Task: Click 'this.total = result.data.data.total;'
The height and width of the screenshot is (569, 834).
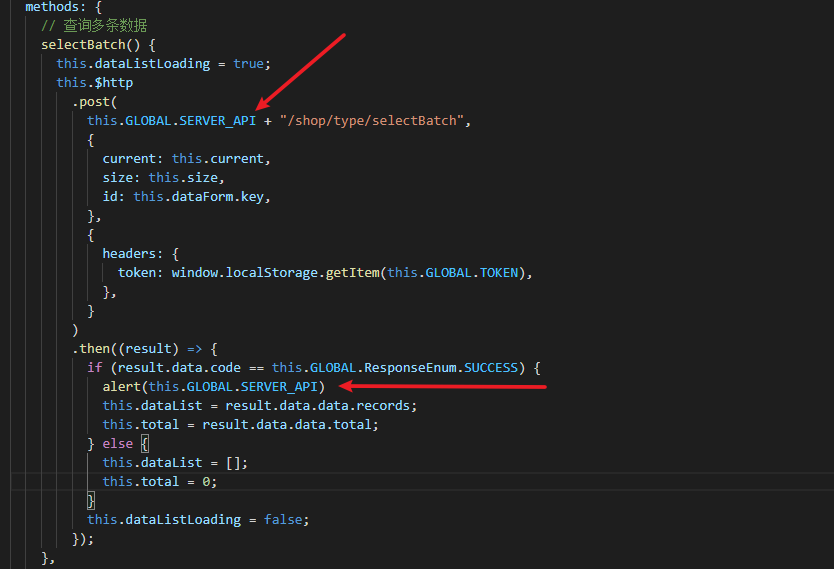Action: pyautogui.click(x=240, y=425)
